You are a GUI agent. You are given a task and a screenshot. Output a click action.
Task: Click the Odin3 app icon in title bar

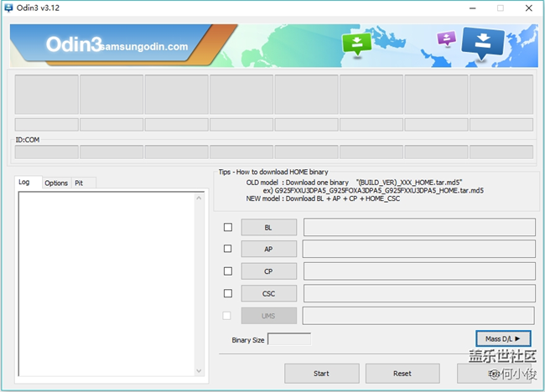point(9,8)
